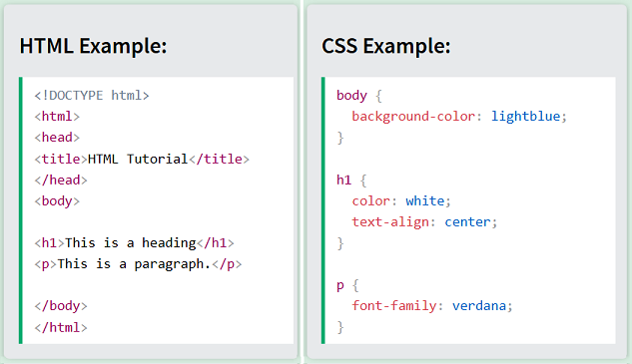Click the '<!DOCTYPE html>' code line
Screen dimensions: 632x364
click(92, 96)
